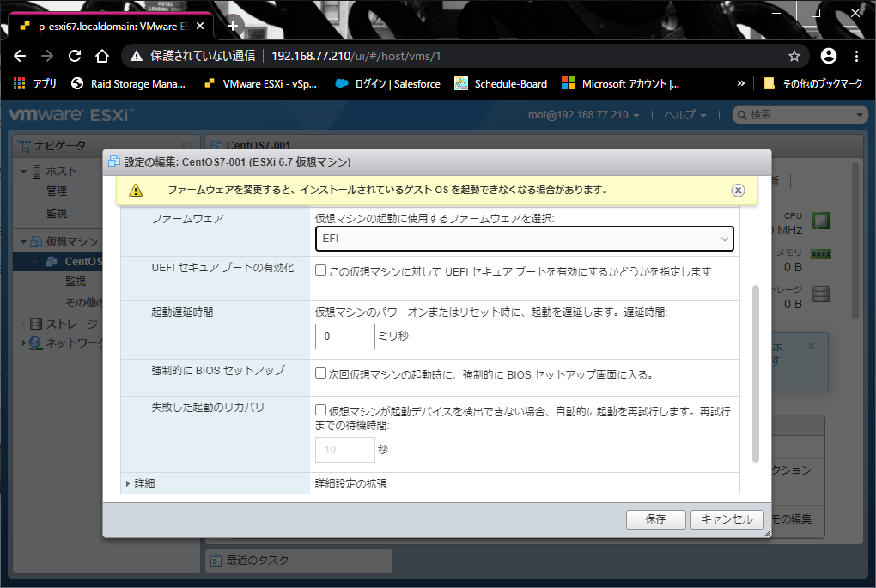Click the ネットワーク globe icon
This screenshot has width=876, height=588.
click(x=35, y=342)
